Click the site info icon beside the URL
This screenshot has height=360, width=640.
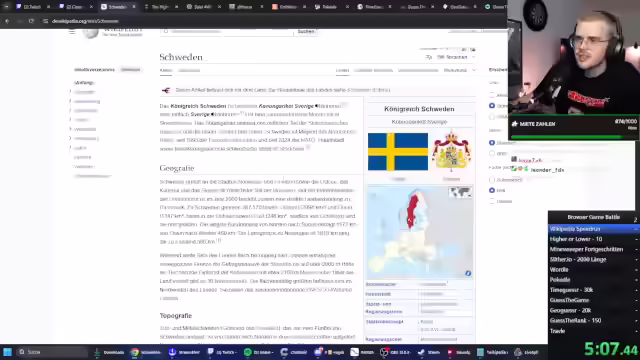point(45,21)
